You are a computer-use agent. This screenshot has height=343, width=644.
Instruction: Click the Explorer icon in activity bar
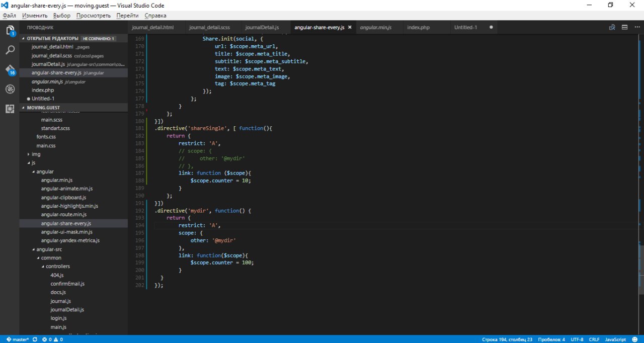click(10, 31)
